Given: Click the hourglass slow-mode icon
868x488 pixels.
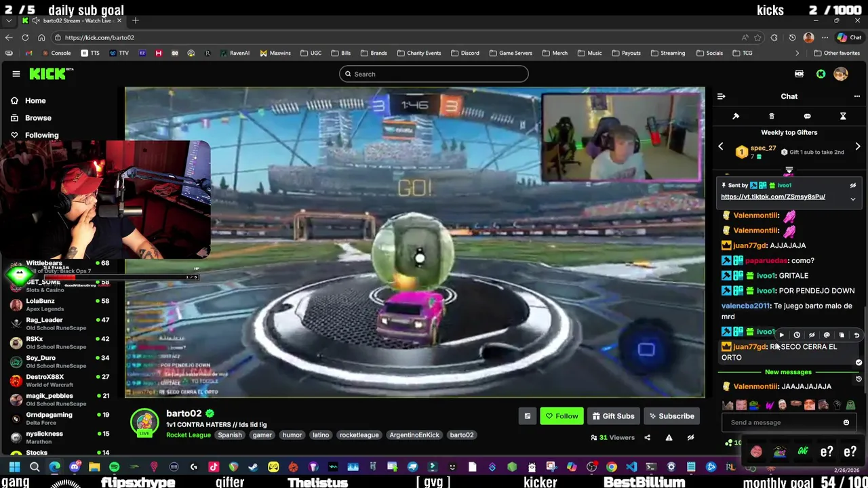Looking at the screenshot, I should pyautogui.click(x=843, y=116).
